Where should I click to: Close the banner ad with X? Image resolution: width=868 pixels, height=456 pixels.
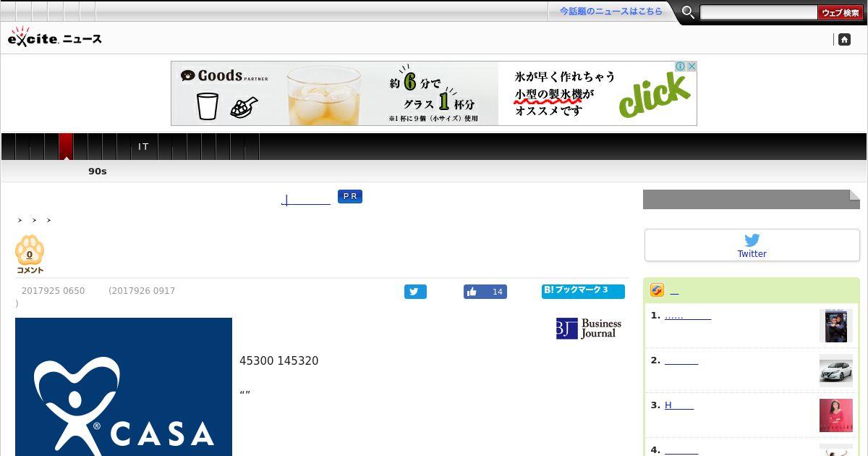pyautogui.click(x=692, y=66)
